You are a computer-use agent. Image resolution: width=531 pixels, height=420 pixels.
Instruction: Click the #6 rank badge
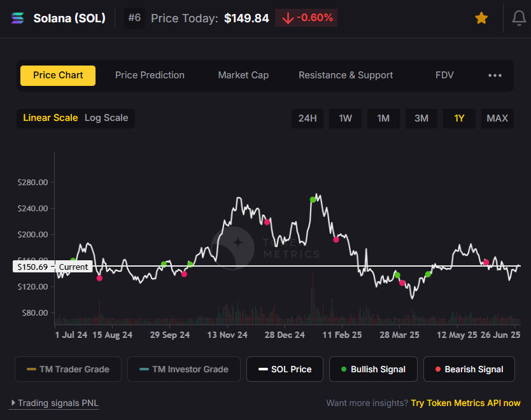pos(134,18)
